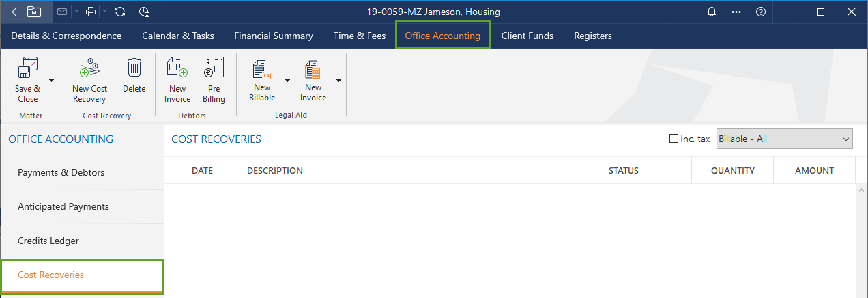Open the help question mark icon
868x298 pixels.
(760, 12)
